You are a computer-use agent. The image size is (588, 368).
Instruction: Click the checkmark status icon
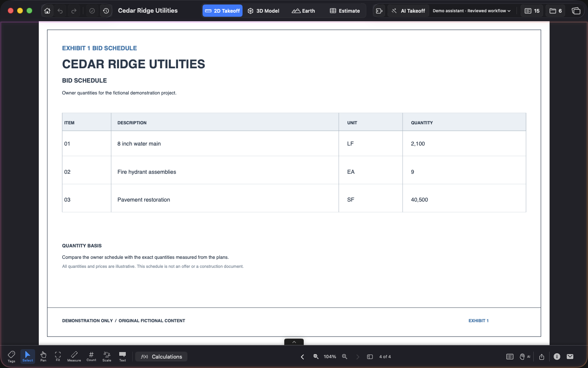(x=92, y=11)
